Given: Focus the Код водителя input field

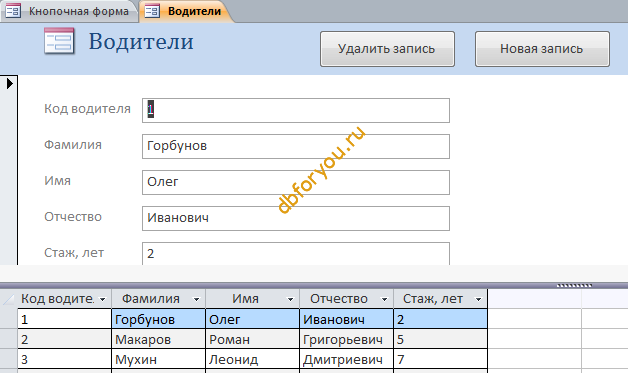Looking at the screenshot, I should point(296,110).
